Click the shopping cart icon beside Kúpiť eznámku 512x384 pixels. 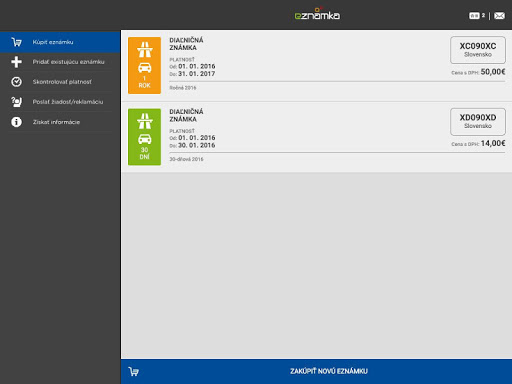tap(16, 42)
